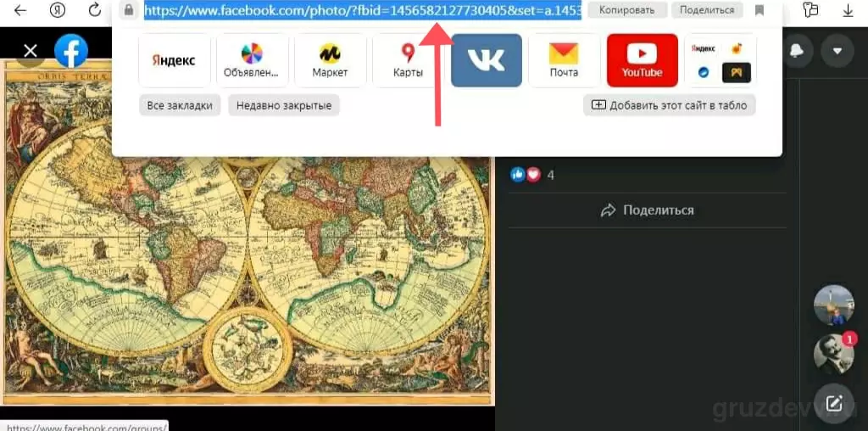Viewport: 868px width, 431px height.
Task: Open the Яндекс tile
Action: click(x=174, y=60)
